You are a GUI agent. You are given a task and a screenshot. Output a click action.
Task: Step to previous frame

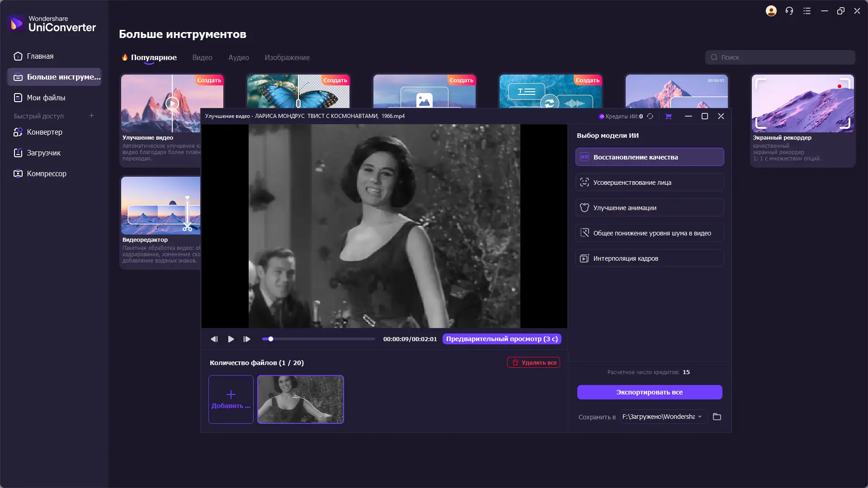click(x=214, y=339)
